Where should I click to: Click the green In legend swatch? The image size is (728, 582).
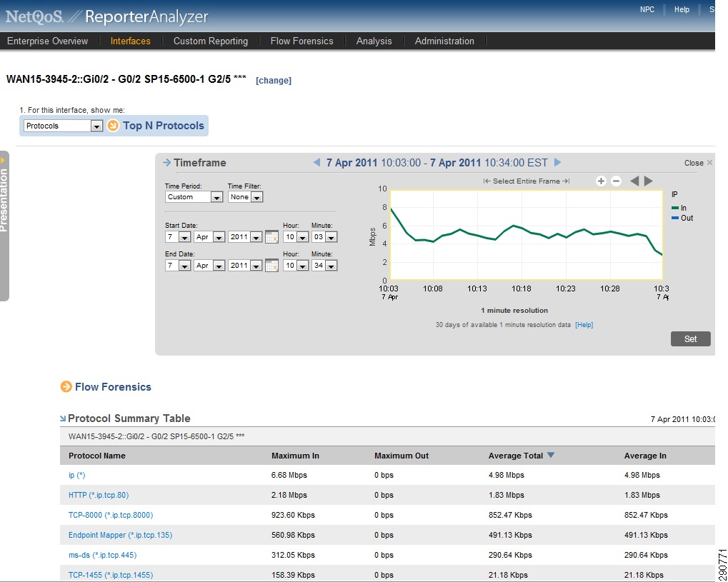675,208
